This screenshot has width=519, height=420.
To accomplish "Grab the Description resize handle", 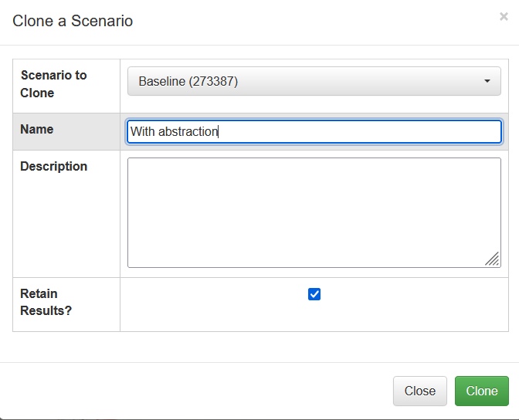I will (492, 259).
